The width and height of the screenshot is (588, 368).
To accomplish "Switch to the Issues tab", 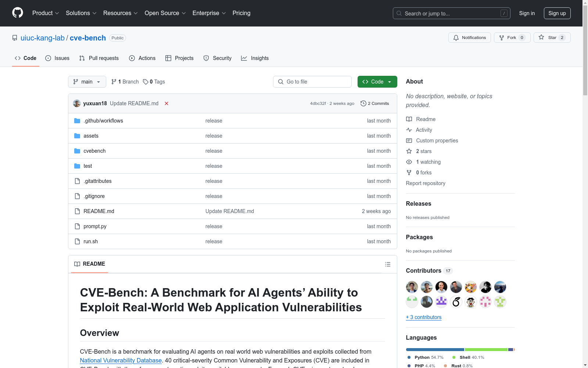I will tap(57, 58).
